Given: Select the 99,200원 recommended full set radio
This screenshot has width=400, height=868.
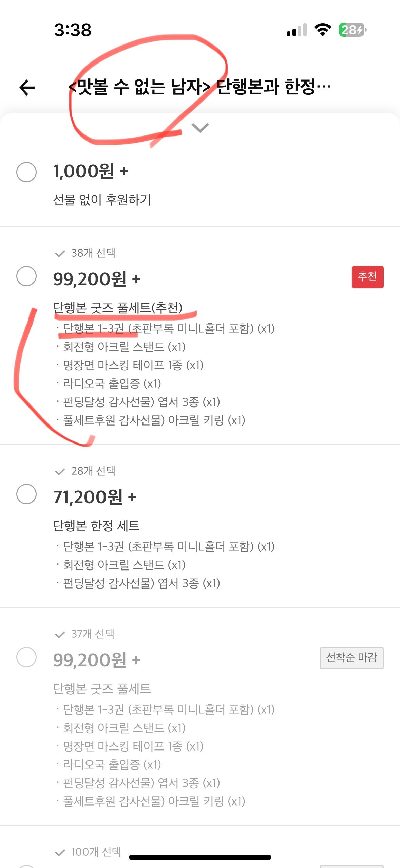Looking at the screenshot, I should pos(26,276).
